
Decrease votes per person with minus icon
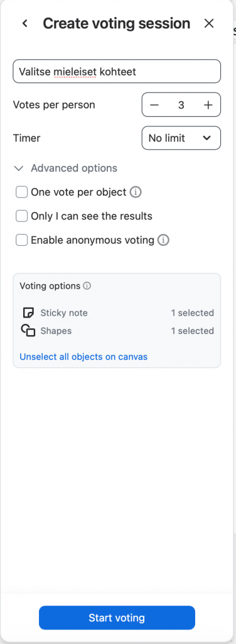[154, 105]
